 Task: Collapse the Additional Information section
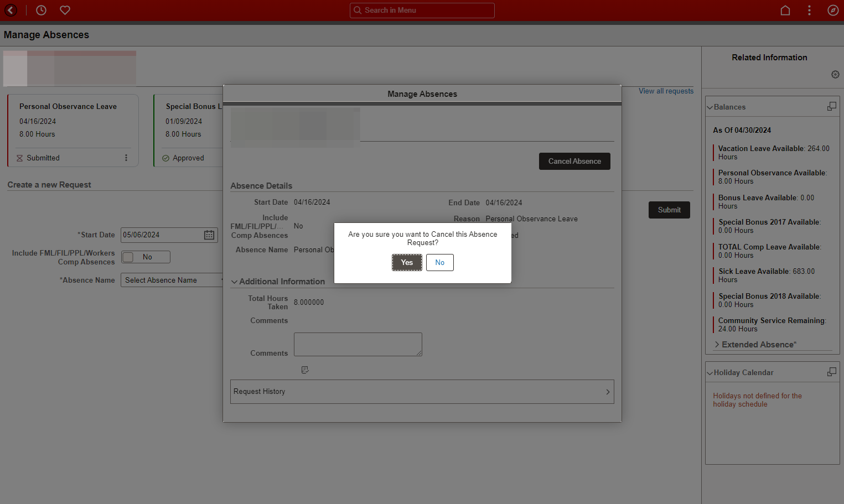[x=235, y=282]
